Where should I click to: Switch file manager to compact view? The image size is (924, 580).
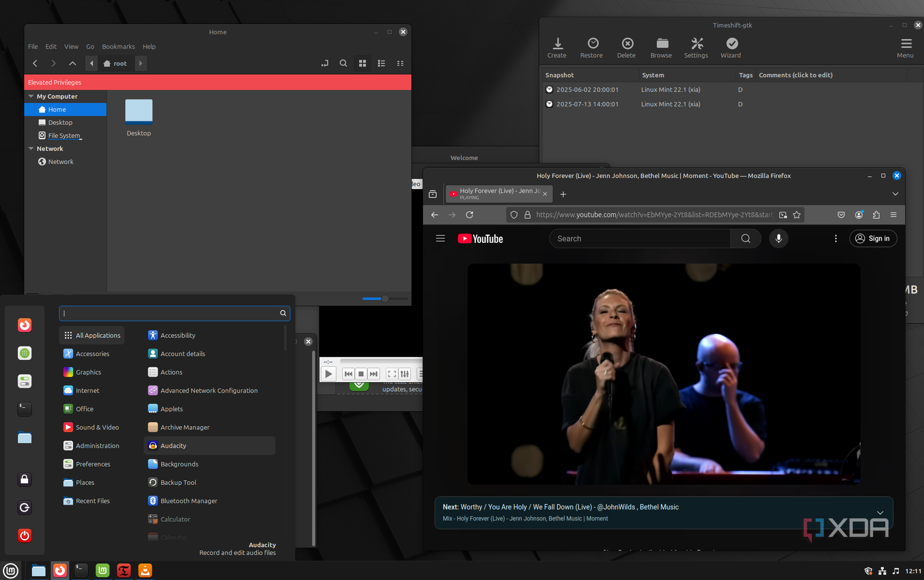point(400,63)
